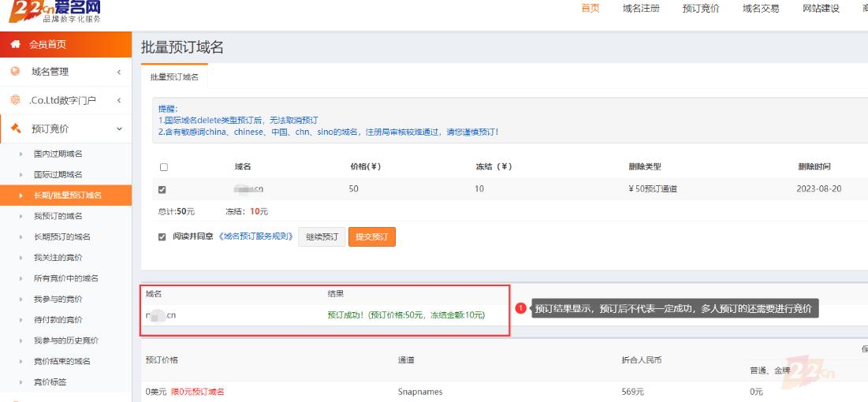Click the red number 1 annotation badge
868x402 pixels.
pos(520,309)
